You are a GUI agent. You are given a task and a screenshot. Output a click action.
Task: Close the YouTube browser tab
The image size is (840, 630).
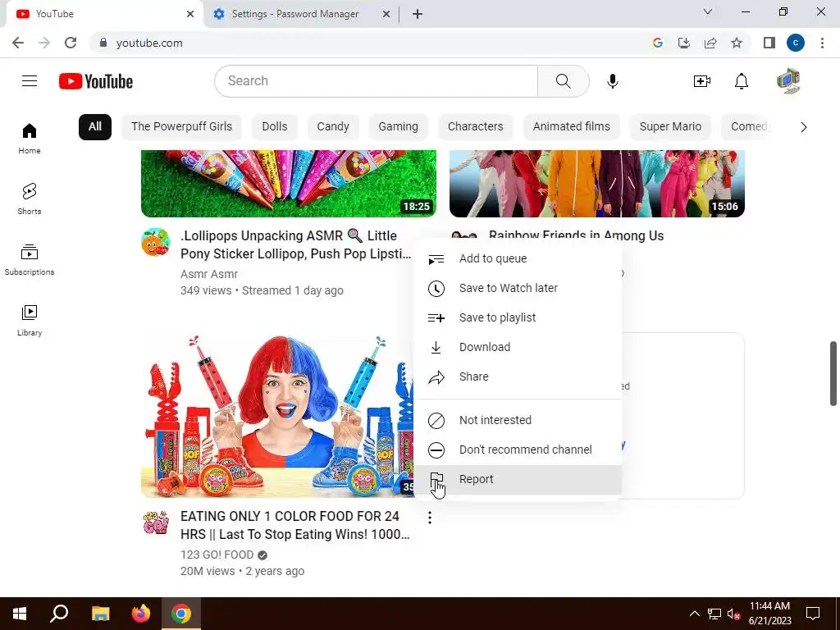[190, 14]
